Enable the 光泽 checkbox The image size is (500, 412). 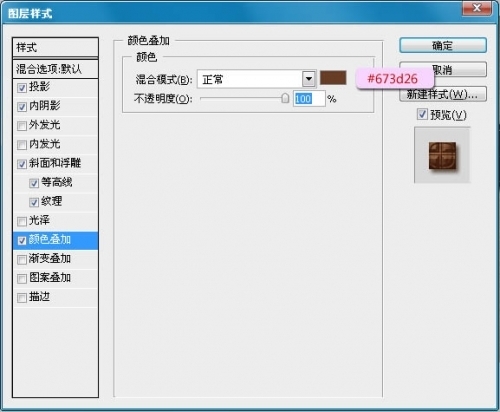[x=22, y=221]
